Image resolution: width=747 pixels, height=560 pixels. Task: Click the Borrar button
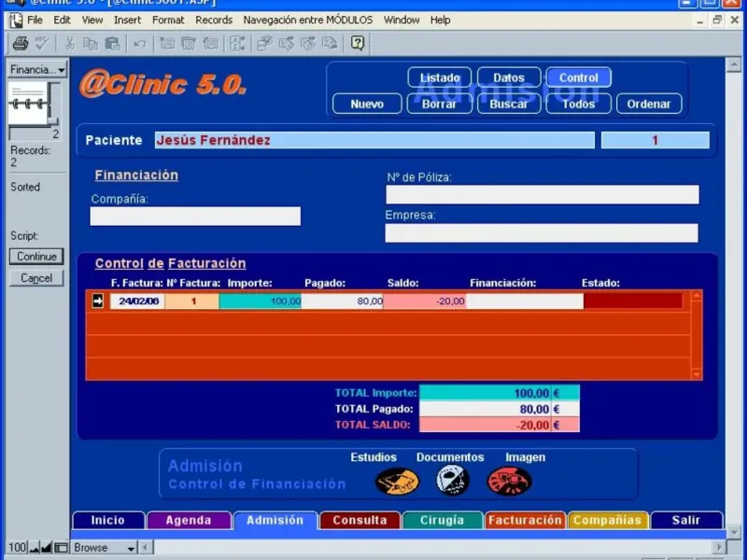coord(439,104)
